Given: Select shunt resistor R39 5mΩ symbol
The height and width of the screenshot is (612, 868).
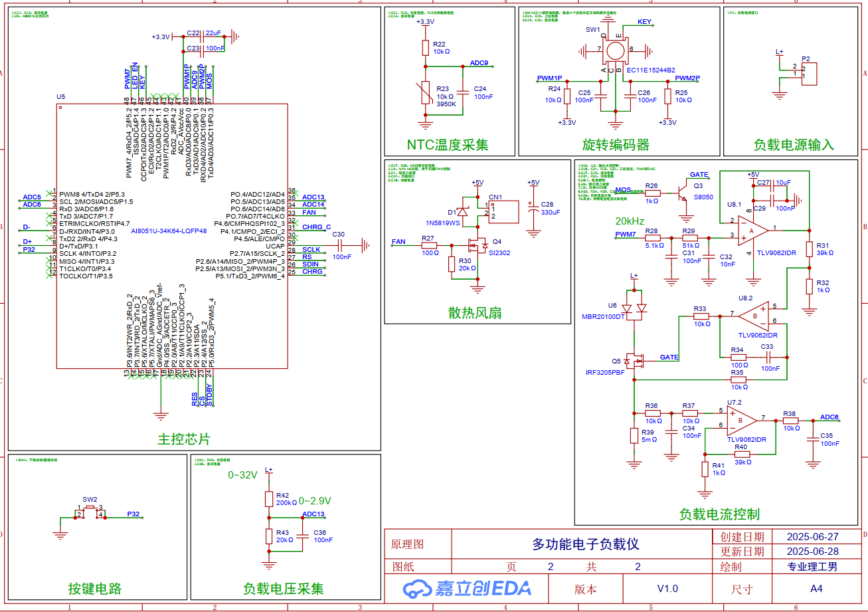Looking at the screenshot, I should click(634, 436).
